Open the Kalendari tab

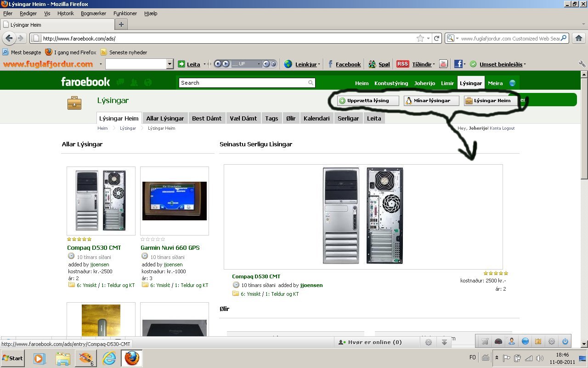[317, 118]
